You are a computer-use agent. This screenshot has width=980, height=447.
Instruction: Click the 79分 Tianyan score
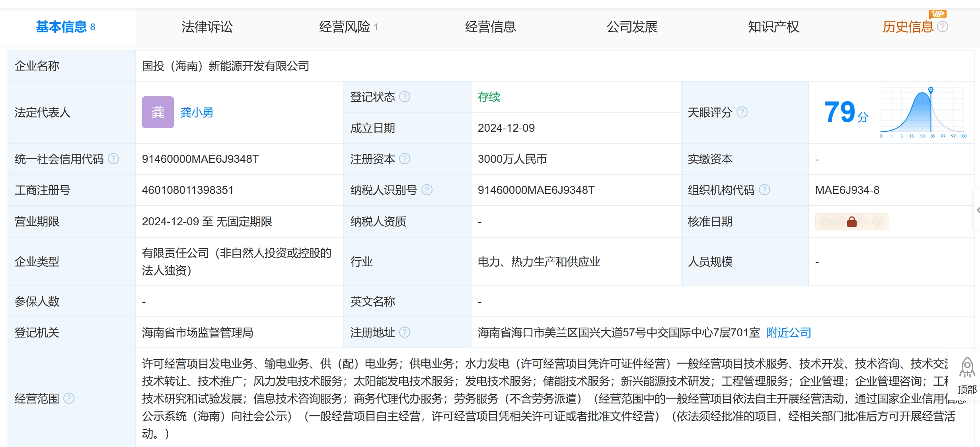846,112
